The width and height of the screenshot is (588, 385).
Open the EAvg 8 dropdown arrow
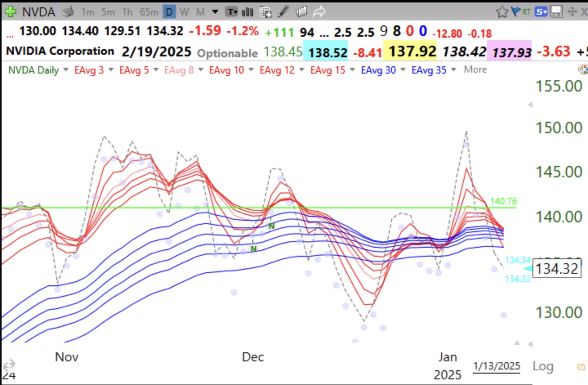click(200, 70)
